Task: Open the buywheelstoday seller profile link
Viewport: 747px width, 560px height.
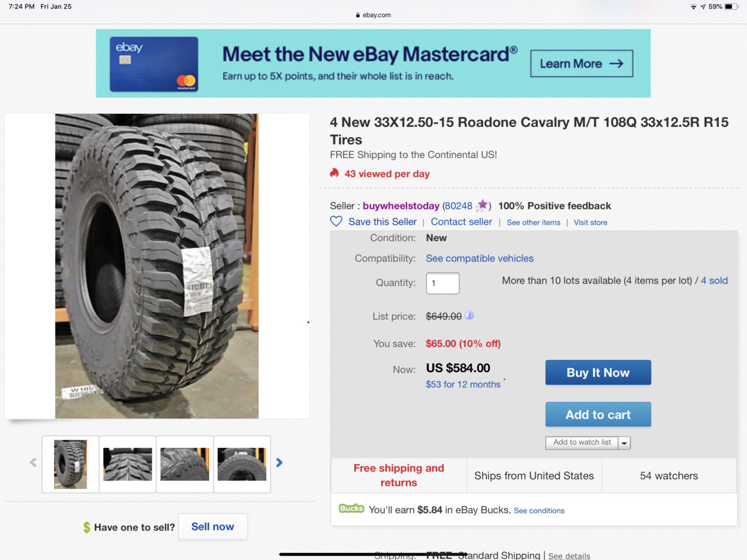Action: tap(401, 206)
